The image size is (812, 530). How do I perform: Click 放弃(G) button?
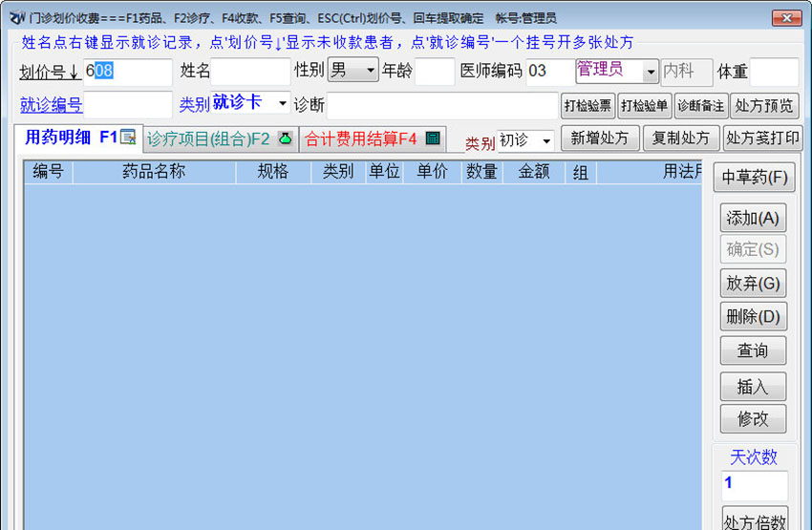[x=753, y=283]
